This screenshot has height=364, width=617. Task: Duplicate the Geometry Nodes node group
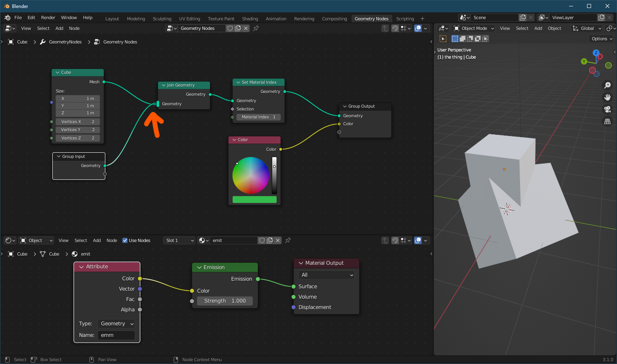[x=238, y=28]
